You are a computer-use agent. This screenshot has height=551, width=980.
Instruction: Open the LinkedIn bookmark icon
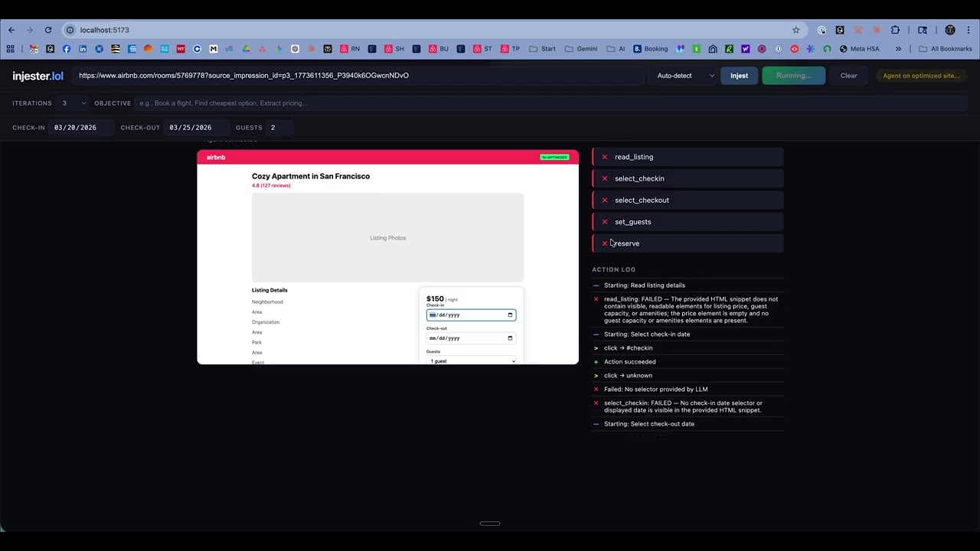83,49
